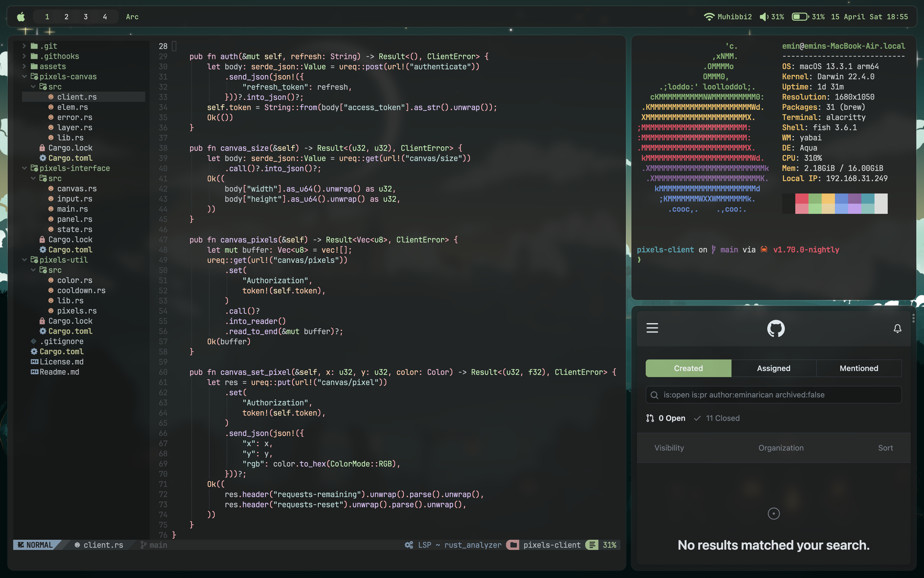Switch to workspace 3 in the bar

[86, 17]
